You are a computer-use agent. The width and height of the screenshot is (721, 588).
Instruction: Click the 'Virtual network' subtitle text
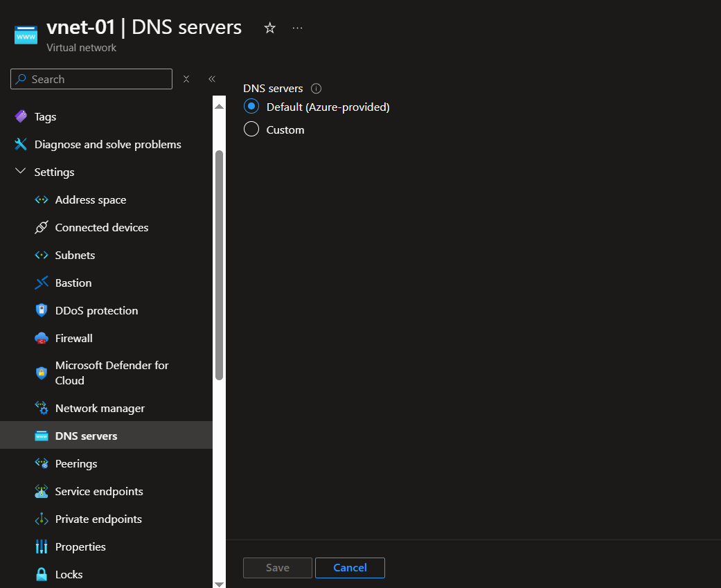pyautogui.click(x=82, y=48)
